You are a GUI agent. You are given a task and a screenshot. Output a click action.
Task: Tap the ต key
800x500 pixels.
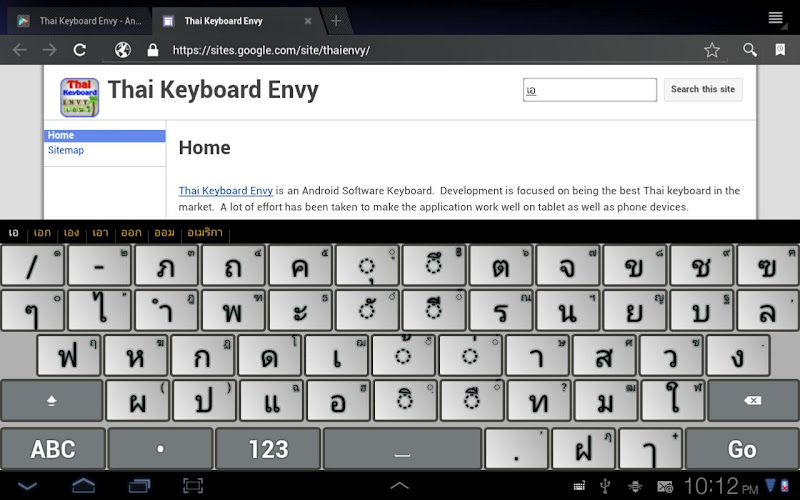tap(501, 266)
